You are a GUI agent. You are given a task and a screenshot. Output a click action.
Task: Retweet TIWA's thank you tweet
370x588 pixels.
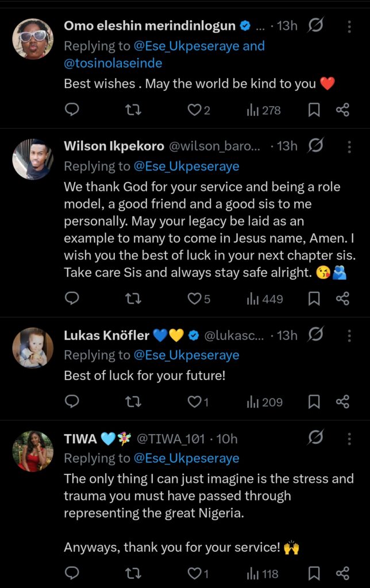[x=133, y=573]
